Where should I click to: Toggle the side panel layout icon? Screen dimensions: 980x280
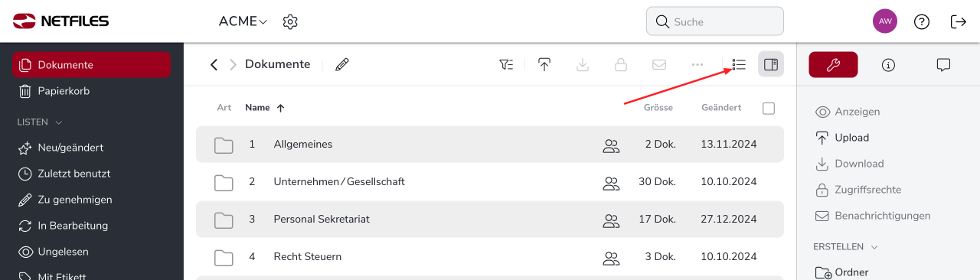(771, 65)
